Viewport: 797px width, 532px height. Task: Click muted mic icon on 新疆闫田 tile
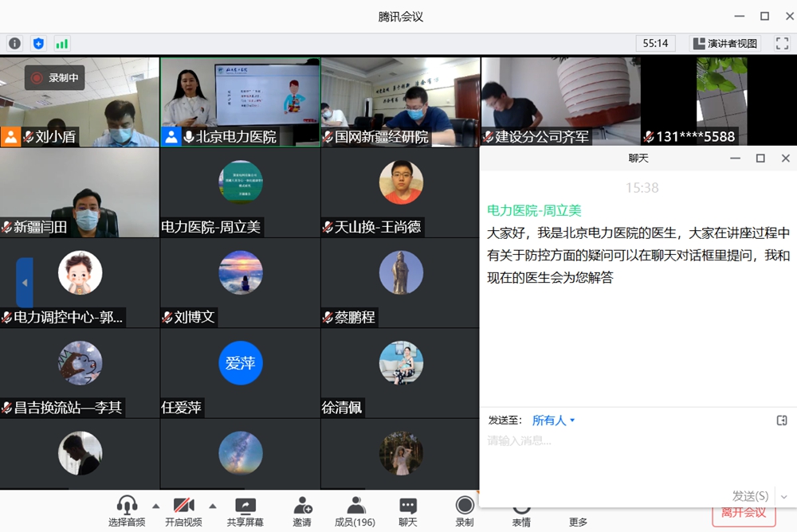point(7,227)
